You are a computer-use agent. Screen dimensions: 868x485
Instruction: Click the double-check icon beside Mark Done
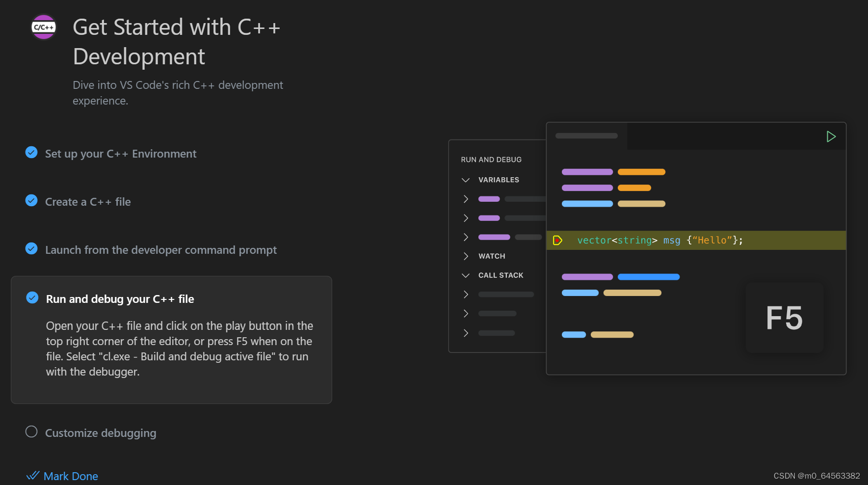(33, 476)
